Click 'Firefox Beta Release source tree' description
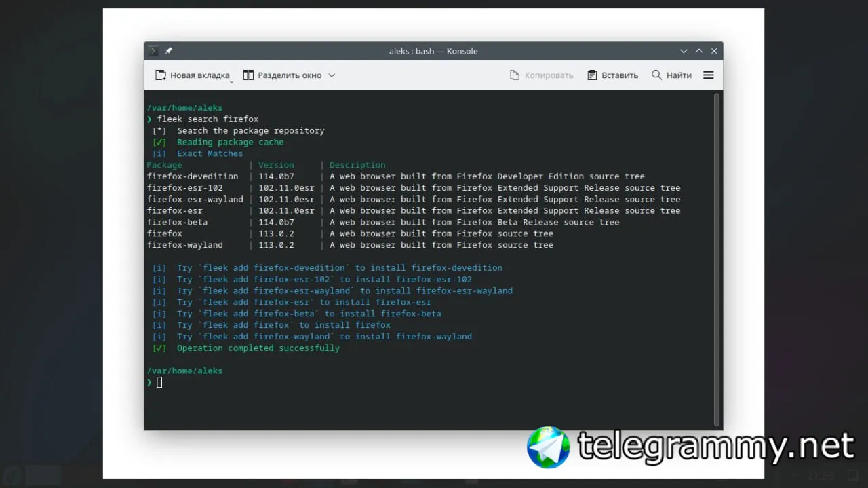 [538, 222]
